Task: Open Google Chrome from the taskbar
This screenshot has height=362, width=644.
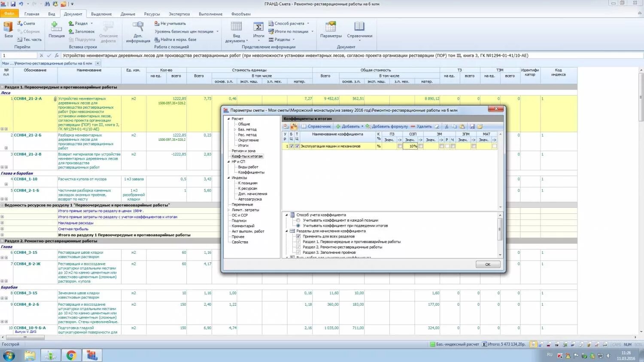Action: (x=71, y=355)
